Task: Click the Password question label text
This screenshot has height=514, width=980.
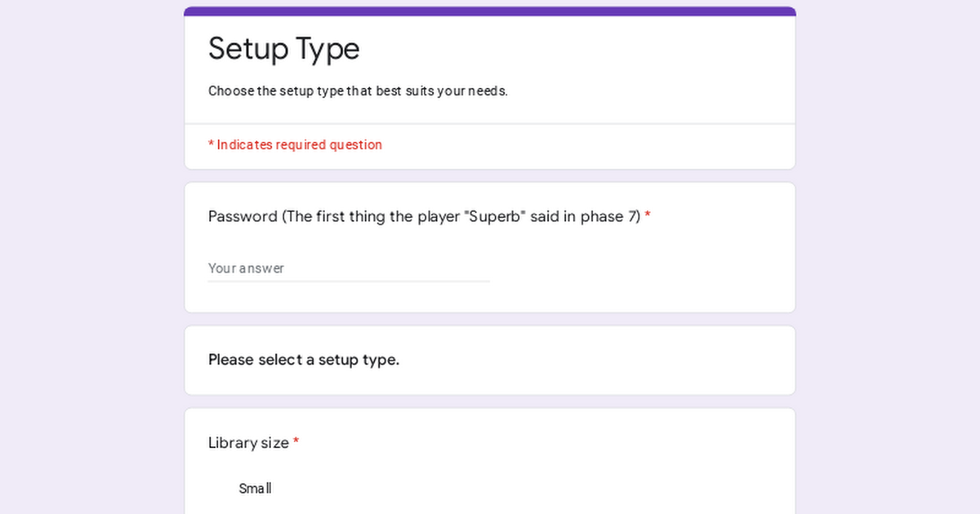Action: click(x=424, y=217)
